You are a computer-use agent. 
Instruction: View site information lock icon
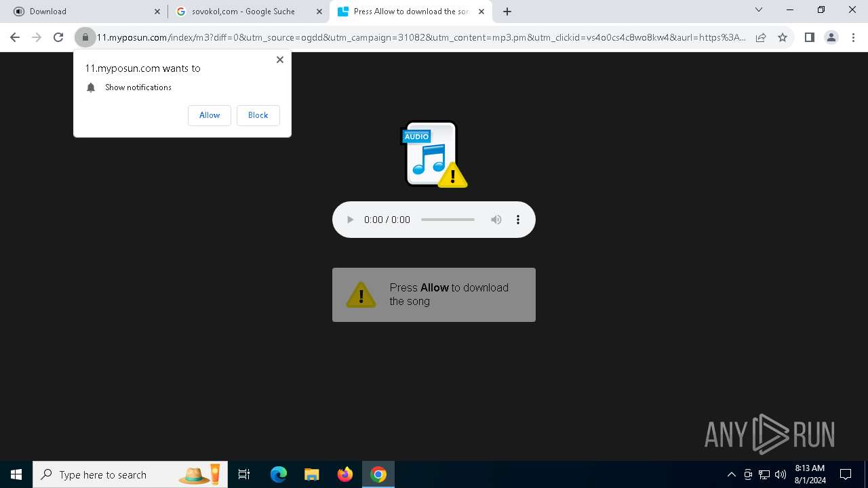pyautogui.click(x=85, y=37)
